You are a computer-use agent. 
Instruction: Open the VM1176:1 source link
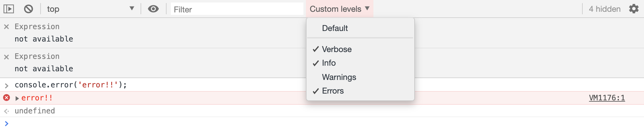coord(607,98)
